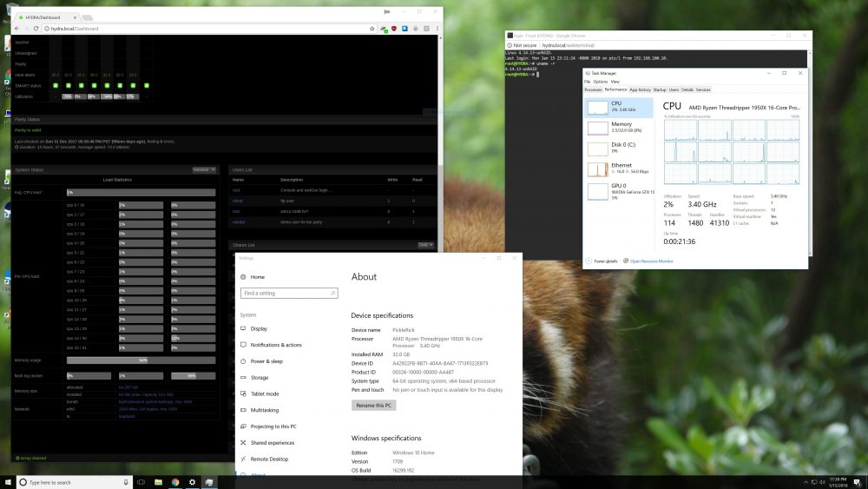868x489 pixels.
Task: Open the Display settings icon entry
Action: [243, 328]
